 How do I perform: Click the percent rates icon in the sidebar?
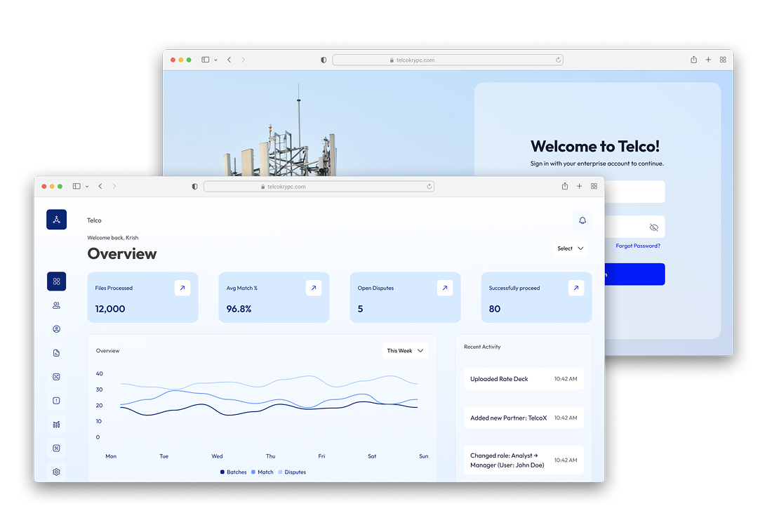[56, 448]
